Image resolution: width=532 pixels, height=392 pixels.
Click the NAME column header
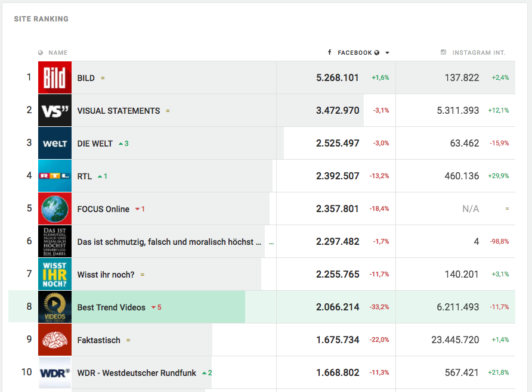(58, 53)
